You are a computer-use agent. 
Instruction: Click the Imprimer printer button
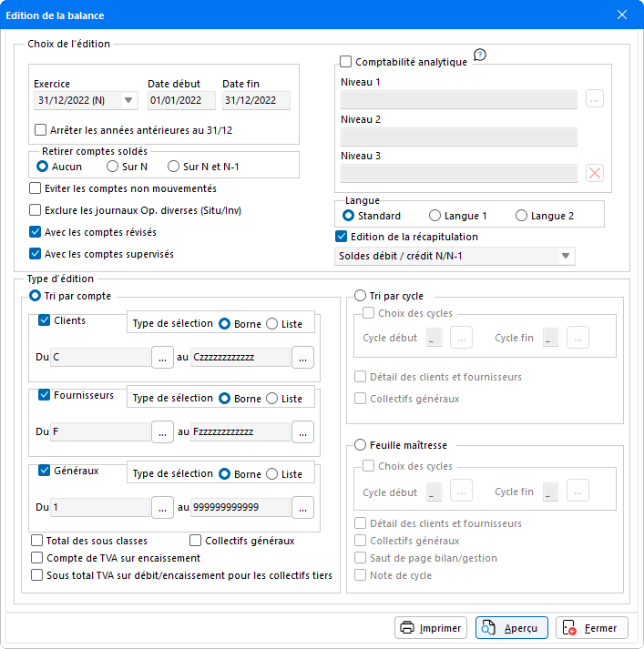coord(431,628)
